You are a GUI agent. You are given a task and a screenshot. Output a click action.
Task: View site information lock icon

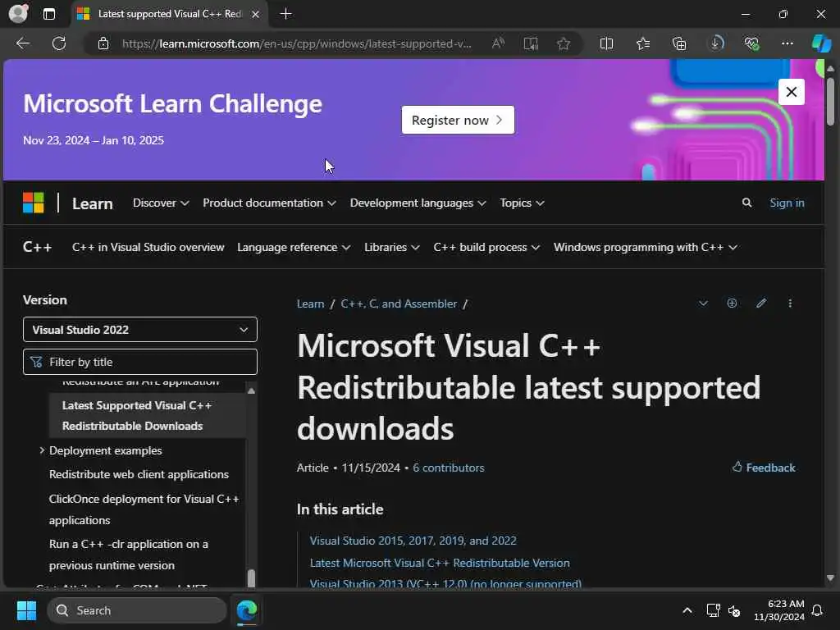click(103, 43)
